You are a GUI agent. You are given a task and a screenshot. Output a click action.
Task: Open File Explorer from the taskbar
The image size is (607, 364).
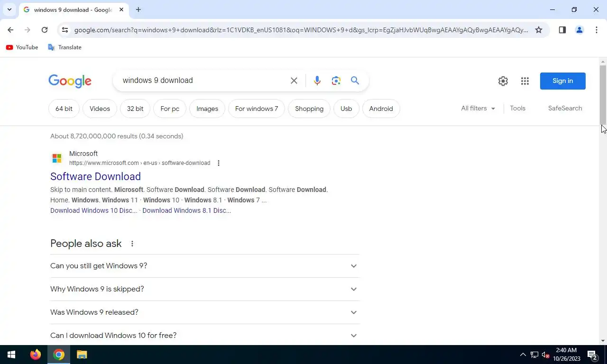82,355
